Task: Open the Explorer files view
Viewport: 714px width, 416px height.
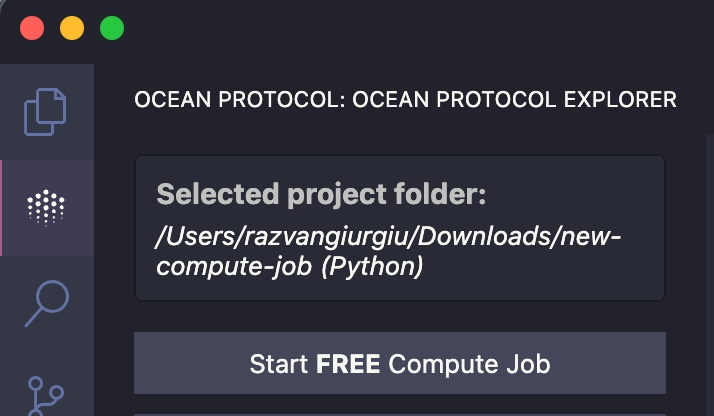Action: [46, 111]
